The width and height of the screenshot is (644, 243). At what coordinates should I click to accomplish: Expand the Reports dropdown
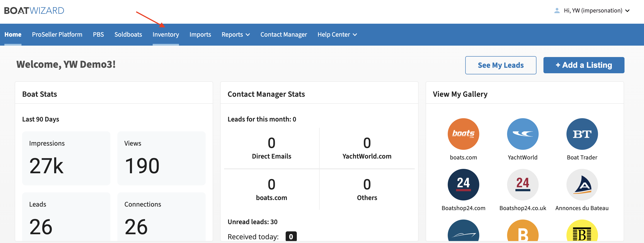pos(235,34)
